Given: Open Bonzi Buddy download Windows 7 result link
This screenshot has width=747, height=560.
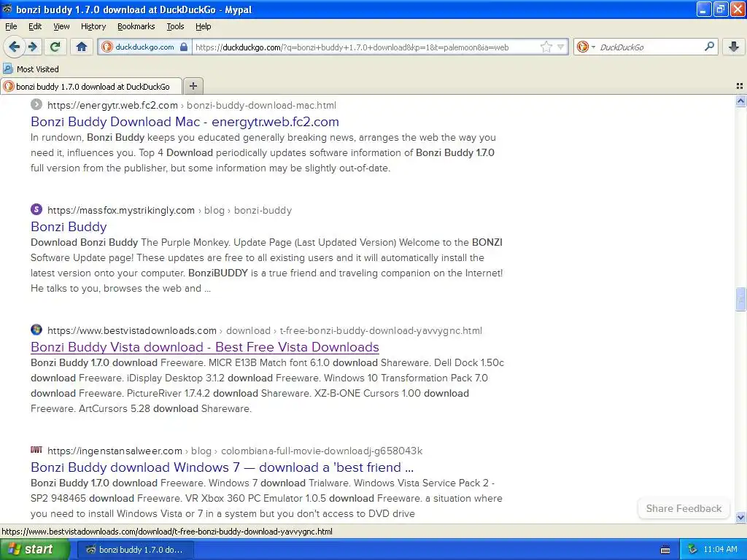Looking at the screenshot, I should 222,467.
